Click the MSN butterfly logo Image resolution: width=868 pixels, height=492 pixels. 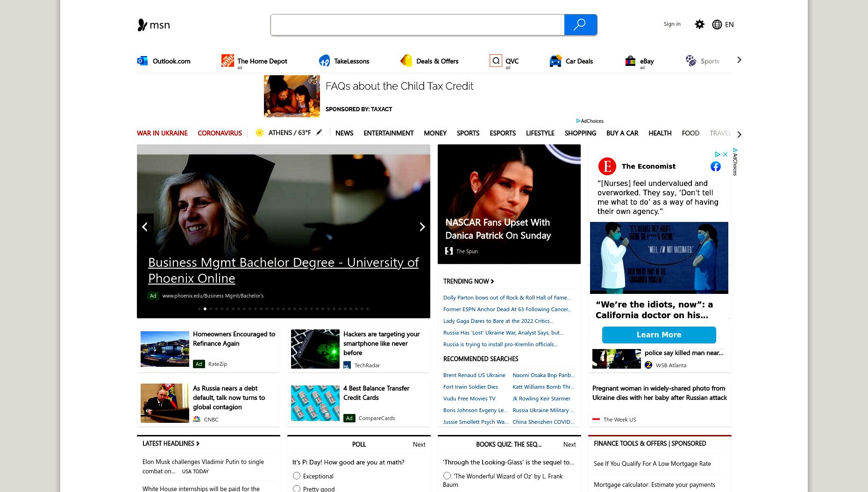coord(142,25)
